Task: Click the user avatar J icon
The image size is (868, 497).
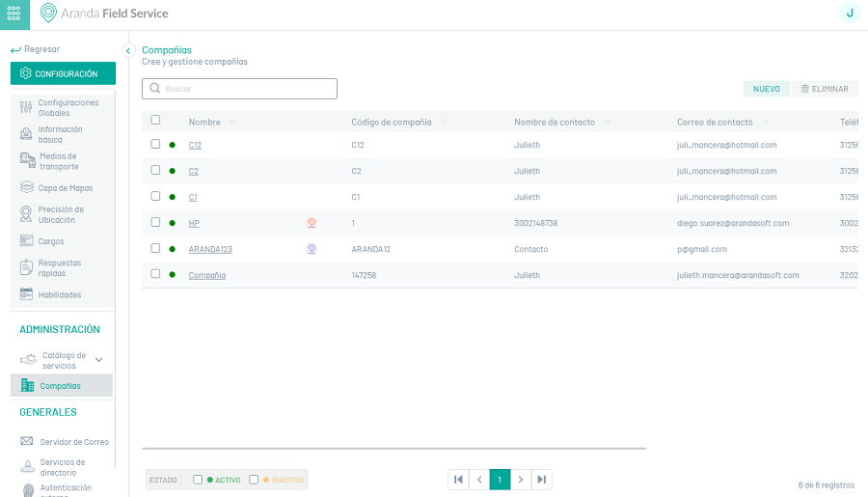Action: 849,13
